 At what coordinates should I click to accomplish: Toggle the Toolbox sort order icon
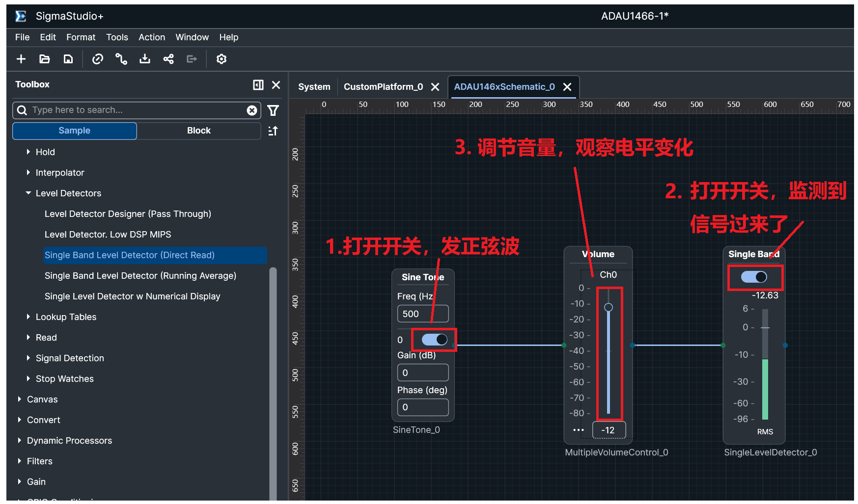[273, 131]
